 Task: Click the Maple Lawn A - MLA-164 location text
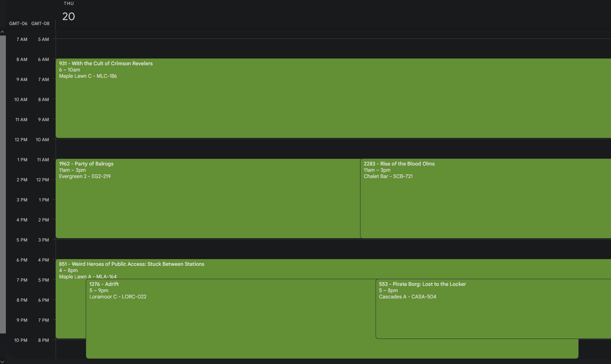(88, 277)
